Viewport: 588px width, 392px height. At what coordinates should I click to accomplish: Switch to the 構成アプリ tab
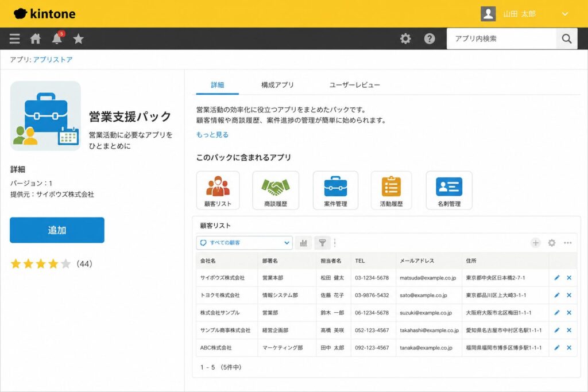pos(277,85)
